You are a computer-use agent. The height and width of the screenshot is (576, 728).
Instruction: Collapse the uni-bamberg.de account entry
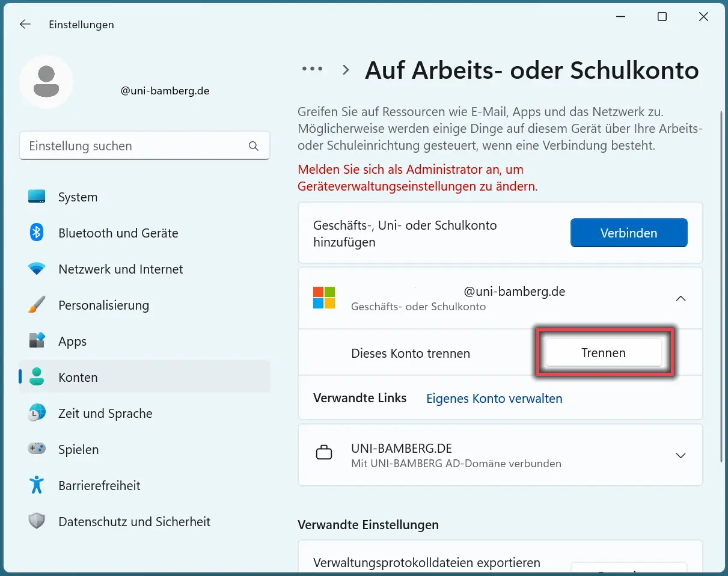[681, 298]
